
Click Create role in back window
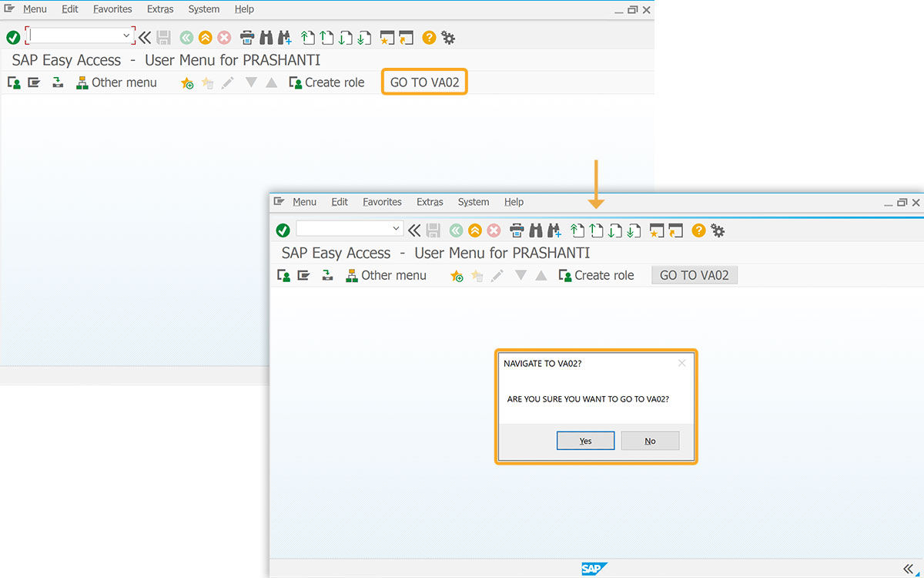[326, 82]
